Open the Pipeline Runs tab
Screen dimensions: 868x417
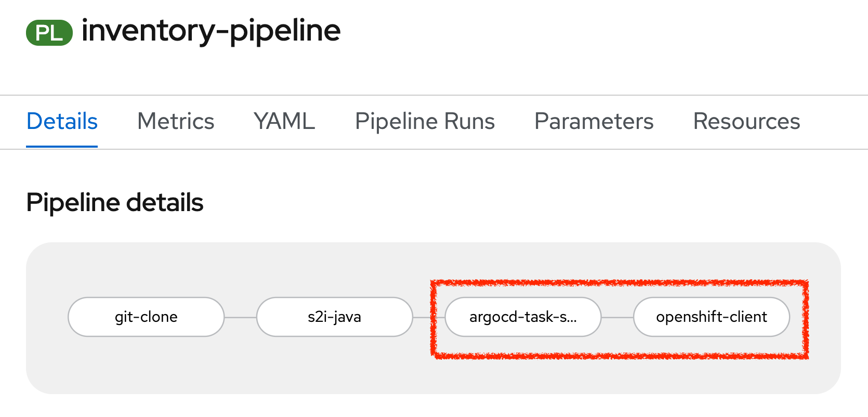[x=425, y=121]
